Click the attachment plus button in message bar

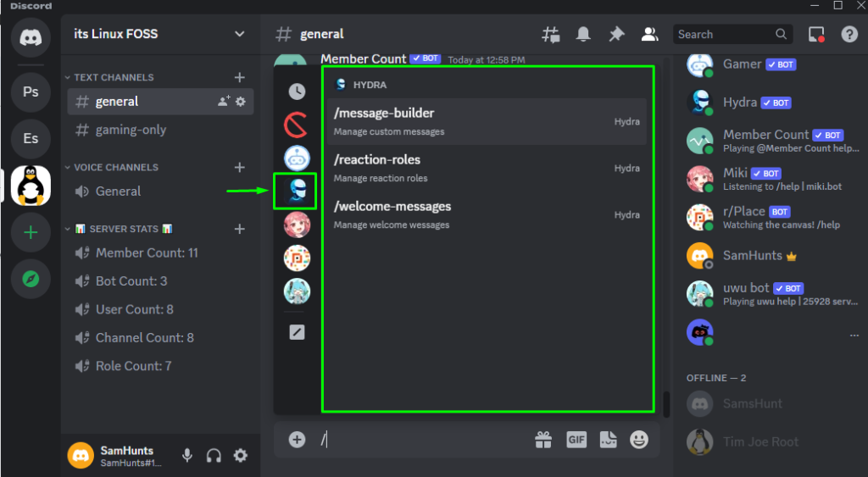click(x=297, y=440)
